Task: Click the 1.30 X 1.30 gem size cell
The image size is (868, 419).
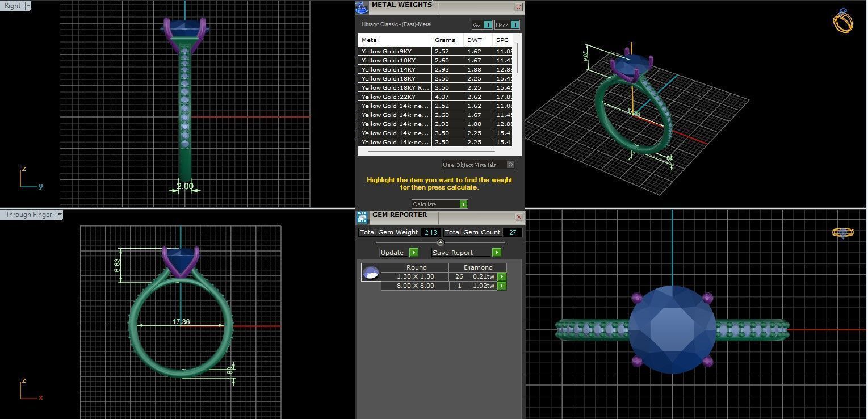Action: coord(415,277)
